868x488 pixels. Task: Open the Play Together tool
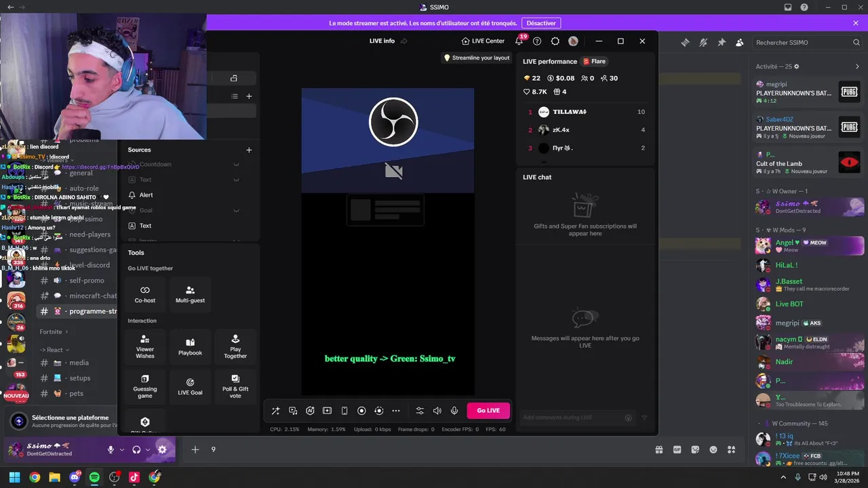point(235,346)
